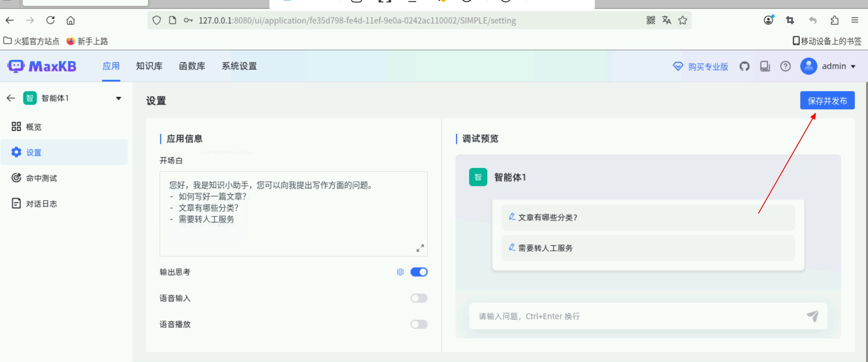Disable the 输出思考 toggle

419,272
